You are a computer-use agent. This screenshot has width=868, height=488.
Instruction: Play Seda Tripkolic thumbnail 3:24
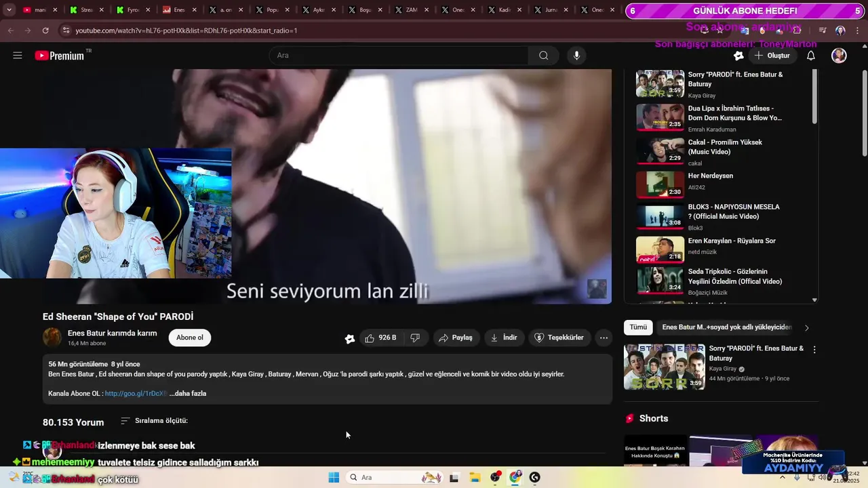point(660,280)
